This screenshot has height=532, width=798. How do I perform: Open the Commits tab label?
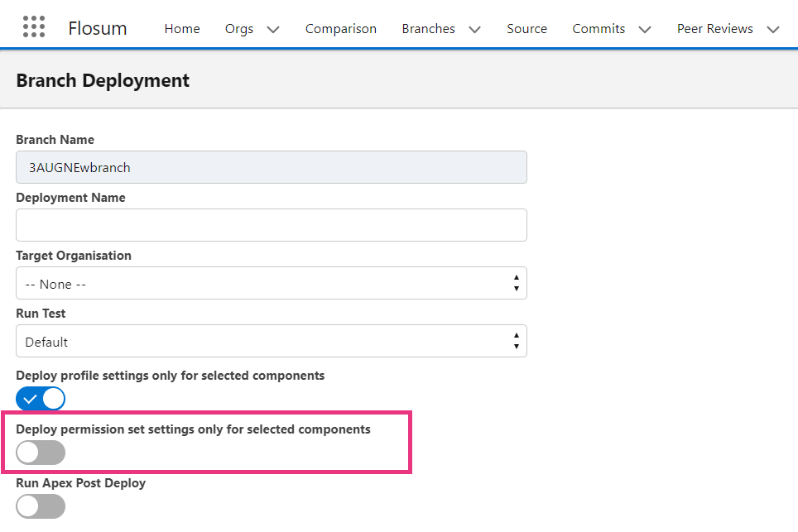598,28
